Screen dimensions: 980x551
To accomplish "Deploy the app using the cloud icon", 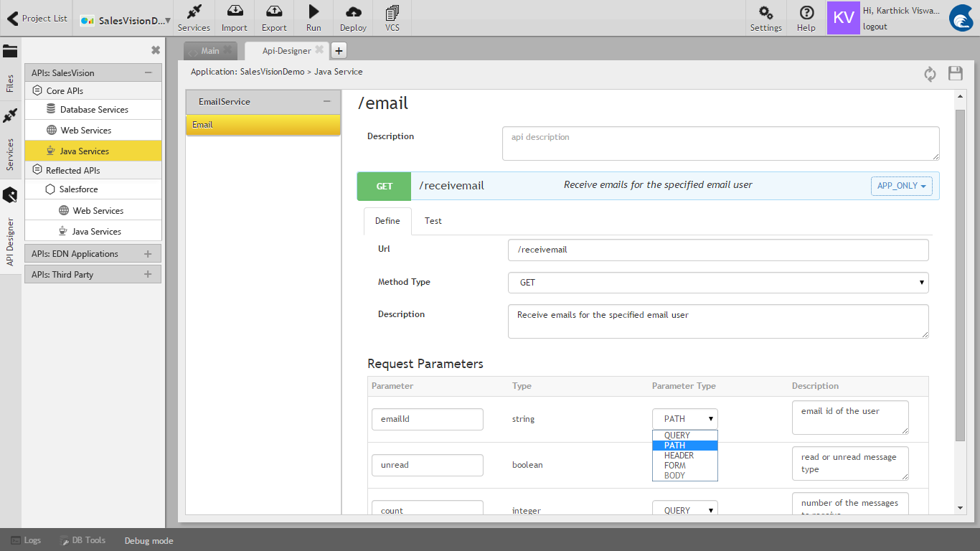I will (353, 19).
